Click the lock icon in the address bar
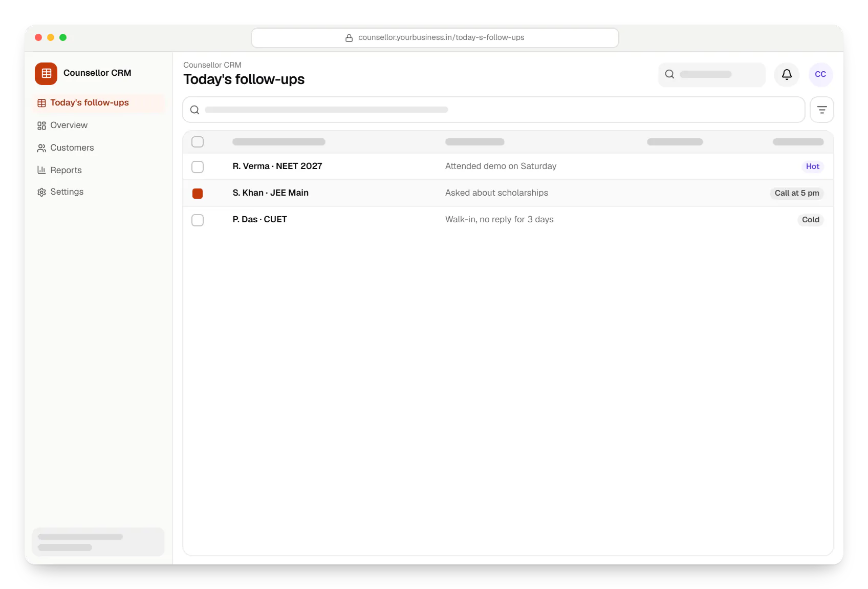This screenshot has width=868, height=589. (x=349, y=38)
